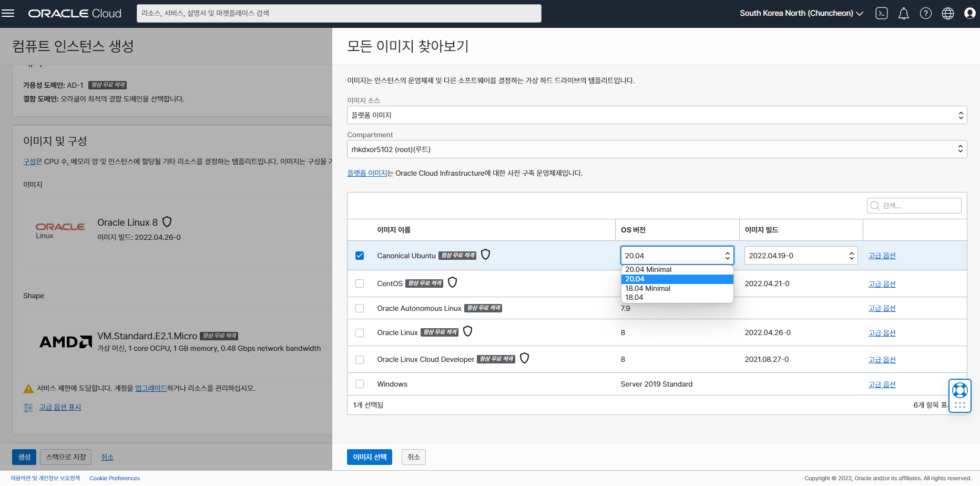Click the 취소 link beside save as stack

107,457
